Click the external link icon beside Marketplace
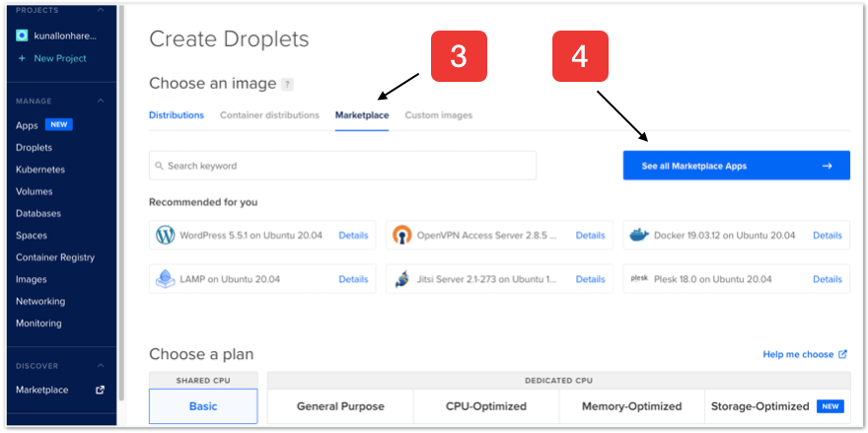Screen dimensions: 868x433 point(101,390)
